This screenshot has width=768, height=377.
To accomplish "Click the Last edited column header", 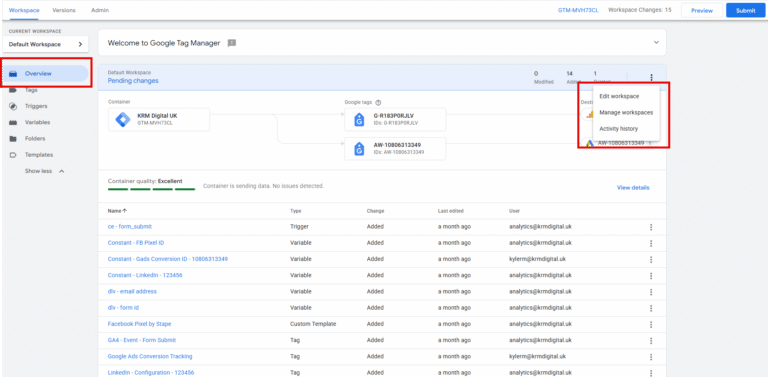I will click(x=451, y=211).
